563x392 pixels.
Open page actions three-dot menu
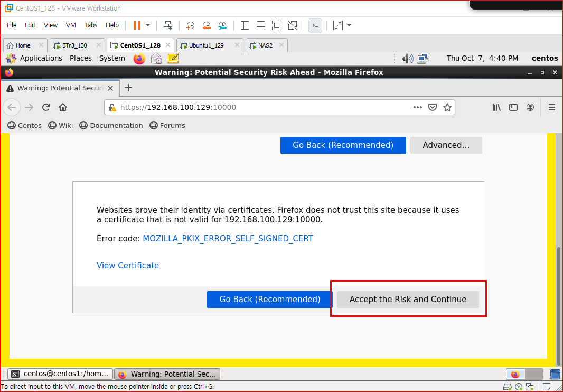click(418, 107)
